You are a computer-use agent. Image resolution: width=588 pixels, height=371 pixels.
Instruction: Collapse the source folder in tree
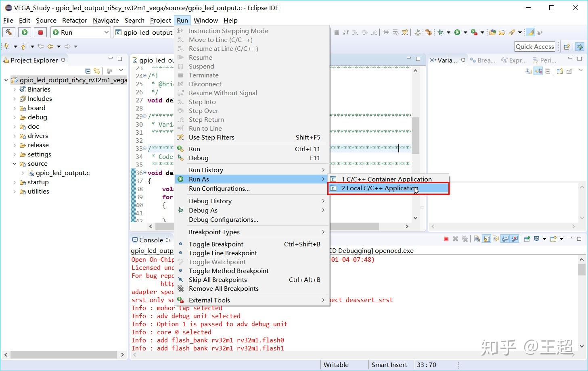coord(15,164)
